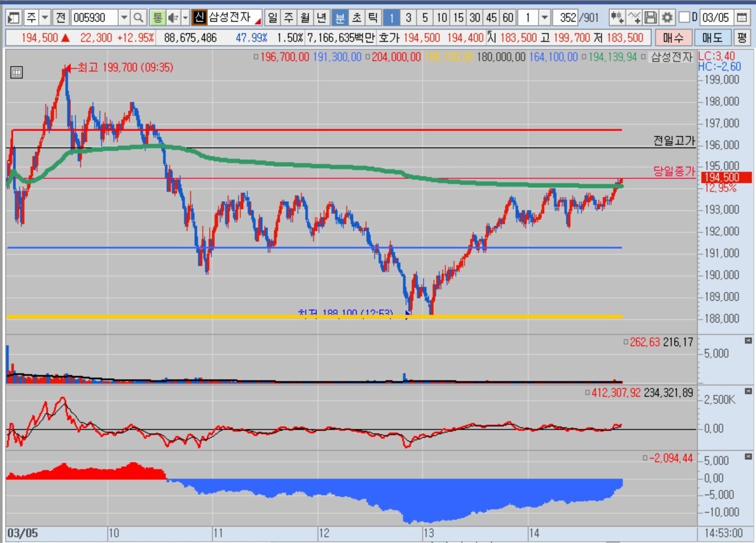756x543 pixels.
Task: Click the speaker sound alert icon
Action: (x=173, y=18)
